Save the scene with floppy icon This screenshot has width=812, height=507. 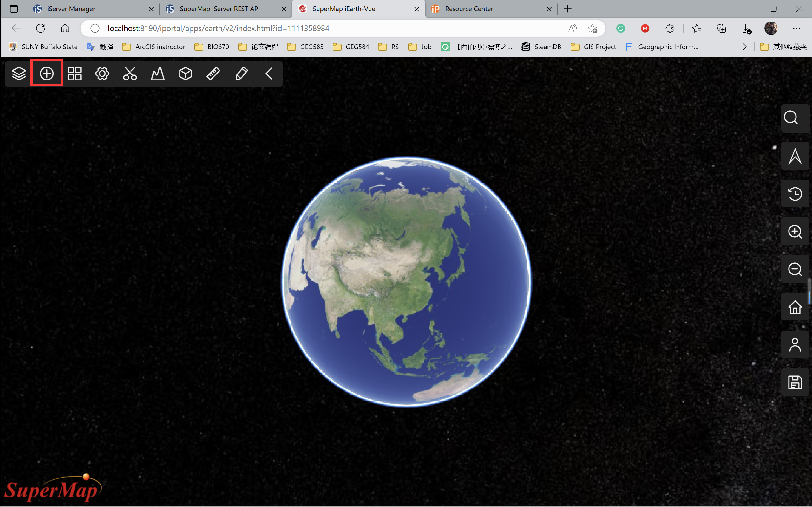794,382
